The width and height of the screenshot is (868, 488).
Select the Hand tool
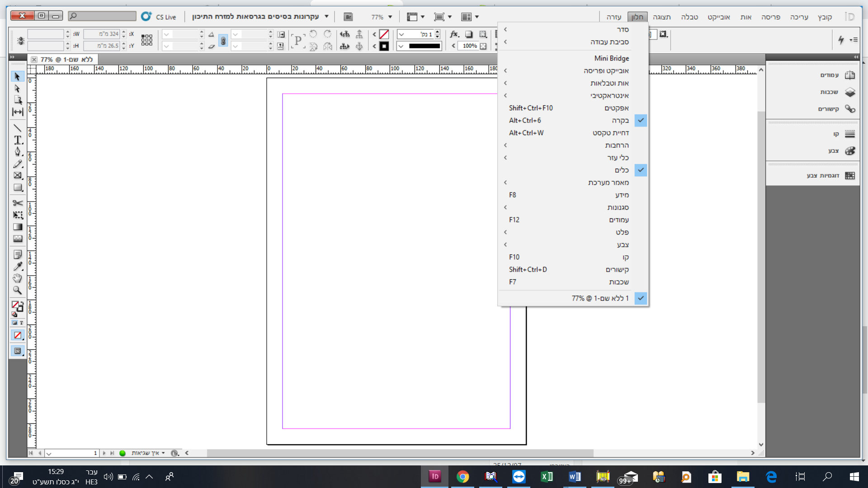click(18, 278)
